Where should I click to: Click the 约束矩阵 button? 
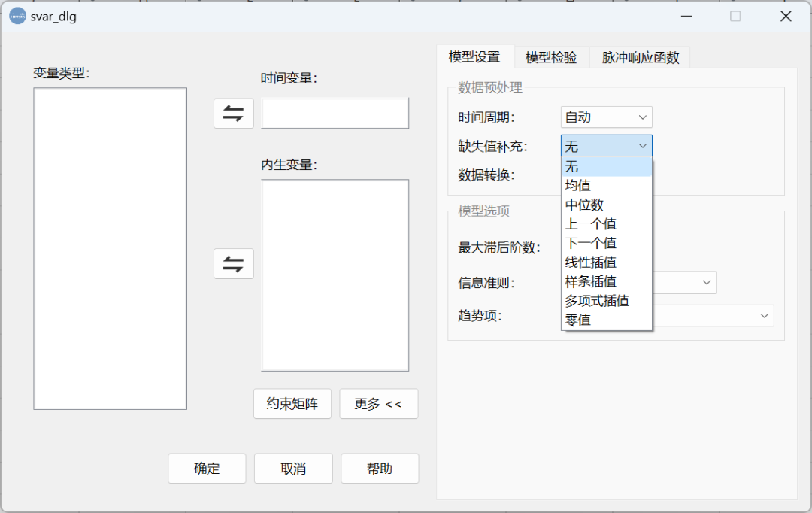[292, 404]
